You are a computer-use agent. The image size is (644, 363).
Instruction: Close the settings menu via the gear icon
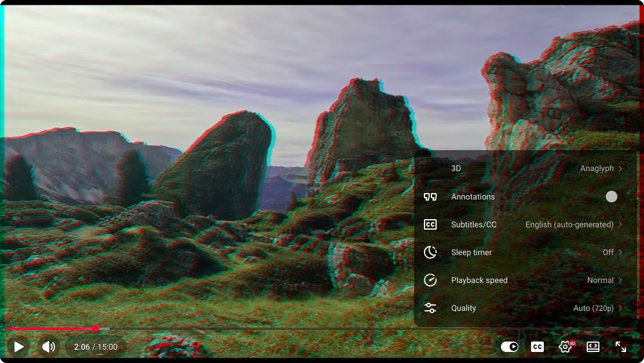coord(566,347)
